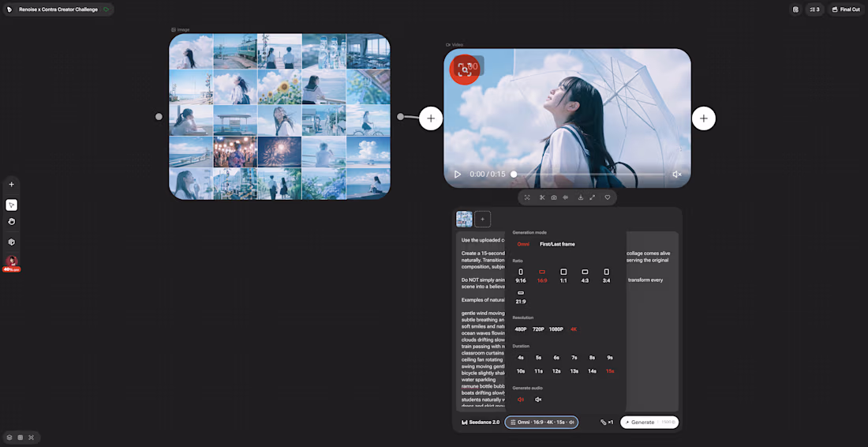Screen dimensions: 868x447
Task: Select Omni generation mode
Action: (523, 244)
